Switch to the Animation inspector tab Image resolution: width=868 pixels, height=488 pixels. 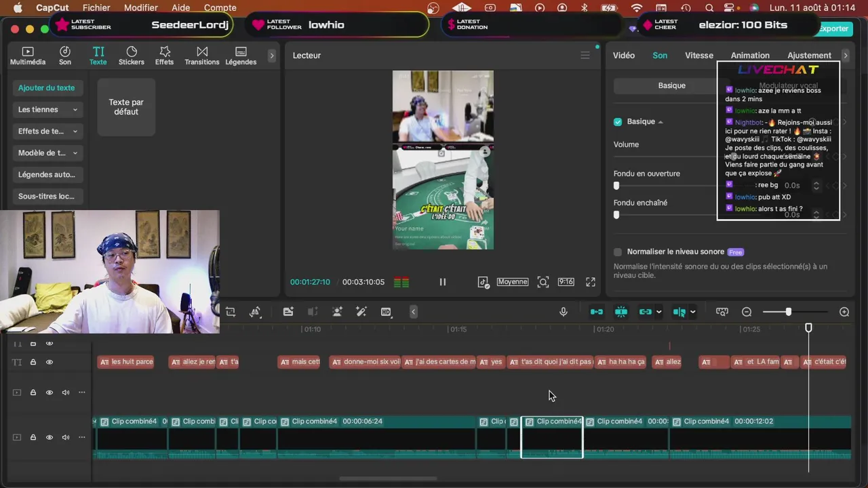[750, 56]
